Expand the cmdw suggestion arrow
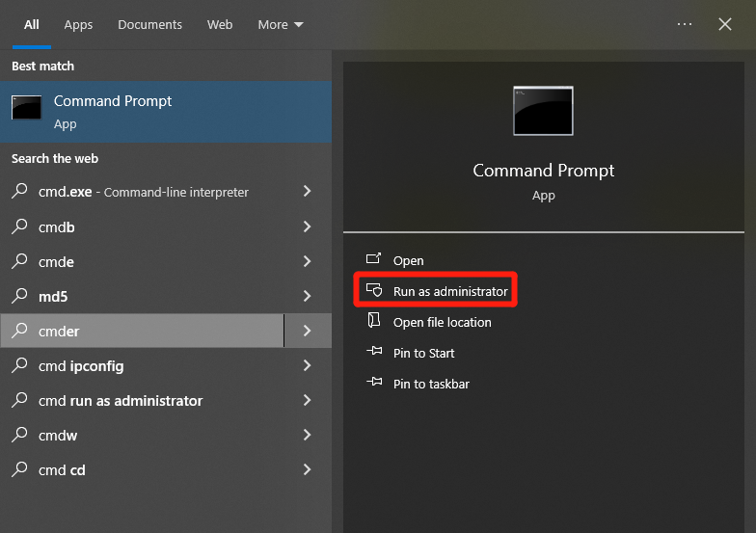 [307, 436]
